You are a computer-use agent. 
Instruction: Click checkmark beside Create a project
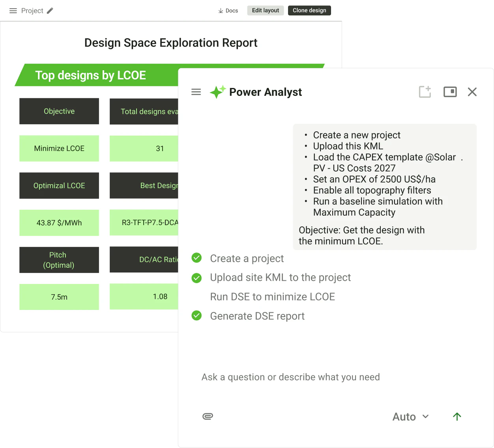point(196,258)
